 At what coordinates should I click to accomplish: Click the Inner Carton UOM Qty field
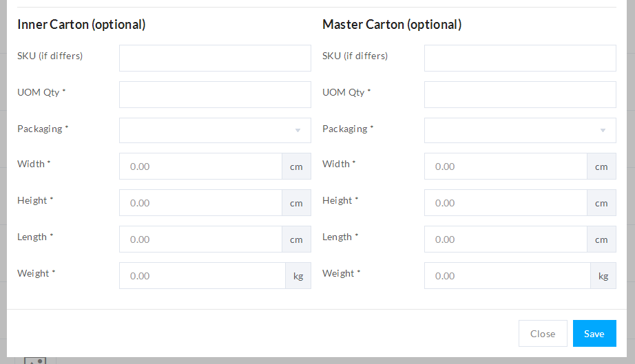[215, 95]
